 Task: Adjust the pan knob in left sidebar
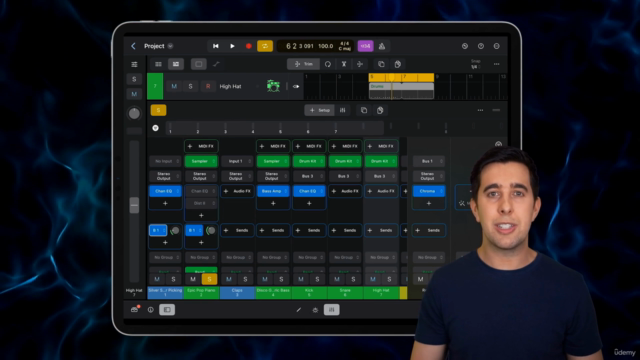134,113
